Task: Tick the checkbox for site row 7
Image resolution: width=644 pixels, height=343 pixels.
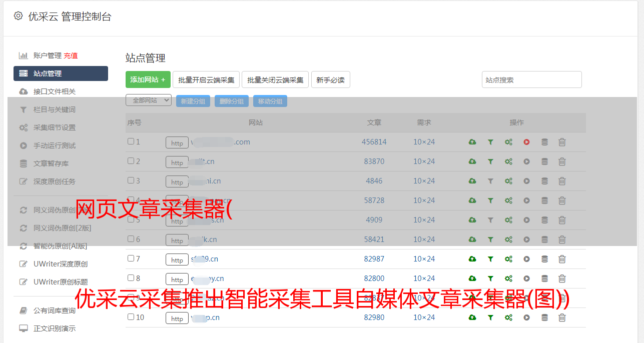Action: (131, 258)
